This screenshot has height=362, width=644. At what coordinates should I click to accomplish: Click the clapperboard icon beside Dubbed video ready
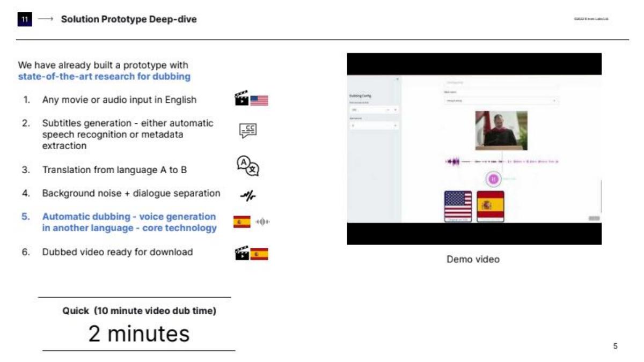coord(243,253)
